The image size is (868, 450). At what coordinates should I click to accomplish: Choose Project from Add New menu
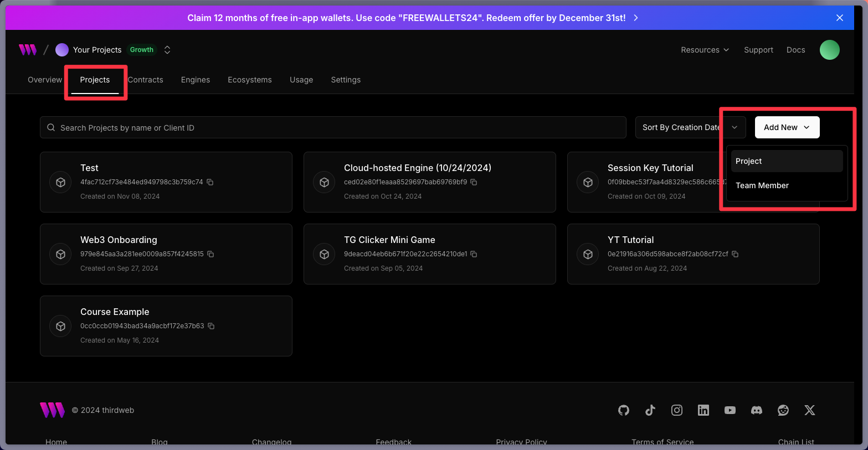[787, 161]
